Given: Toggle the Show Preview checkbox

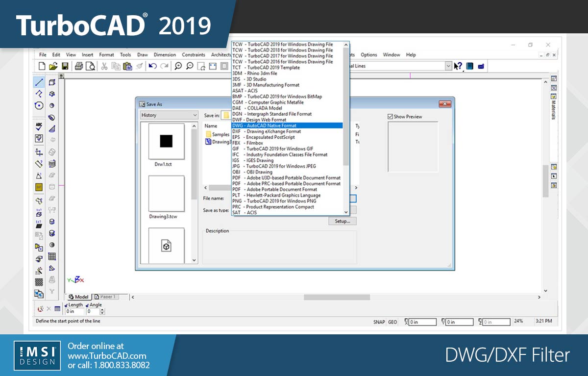Looking at the screenshot, I should (390, 117).
